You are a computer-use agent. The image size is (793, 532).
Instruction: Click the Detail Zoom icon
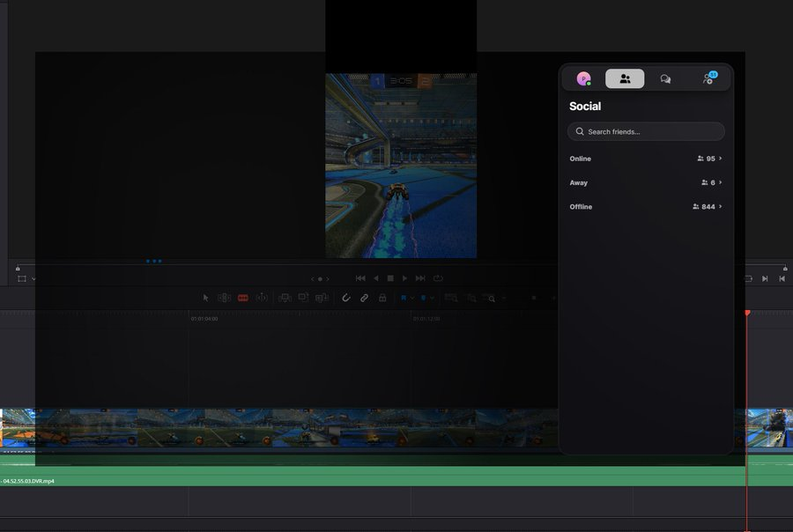(471, 298)
